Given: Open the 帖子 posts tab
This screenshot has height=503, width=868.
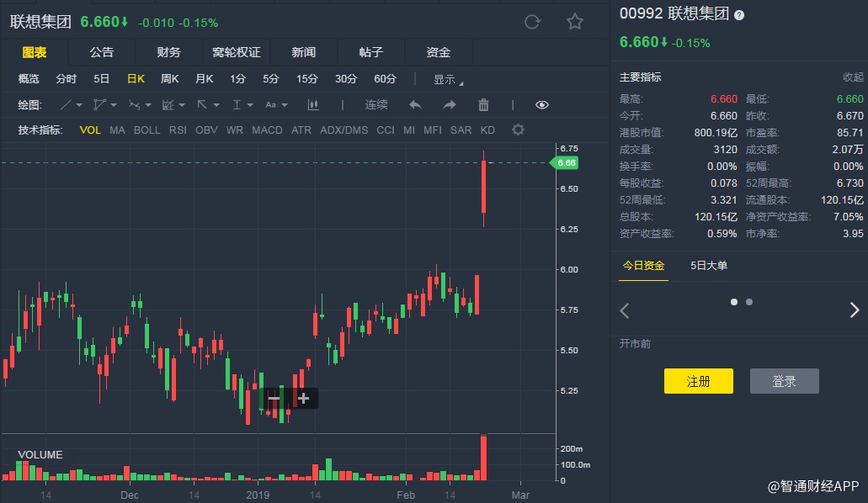Looking at the screenshot, I should point(371,52).
